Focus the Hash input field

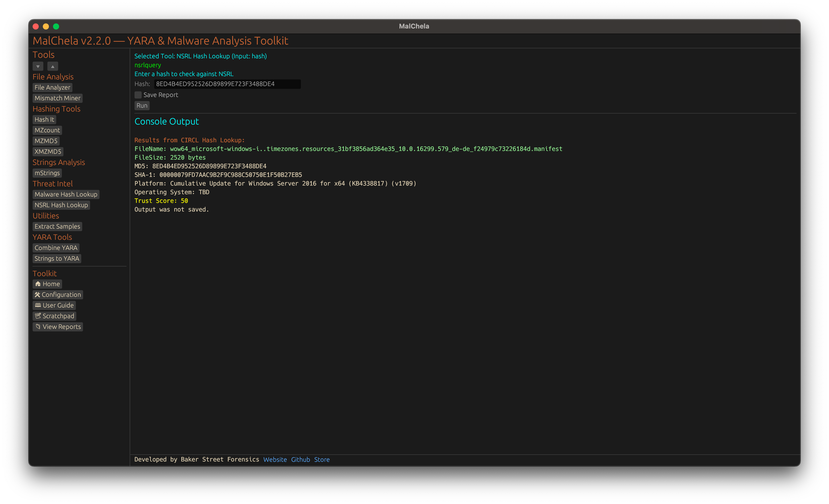(228, 84)
